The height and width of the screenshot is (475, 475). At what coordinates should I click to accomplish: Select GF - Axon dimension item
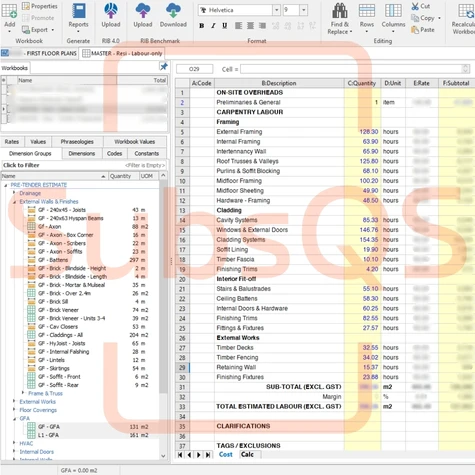(x=49, y=227)
